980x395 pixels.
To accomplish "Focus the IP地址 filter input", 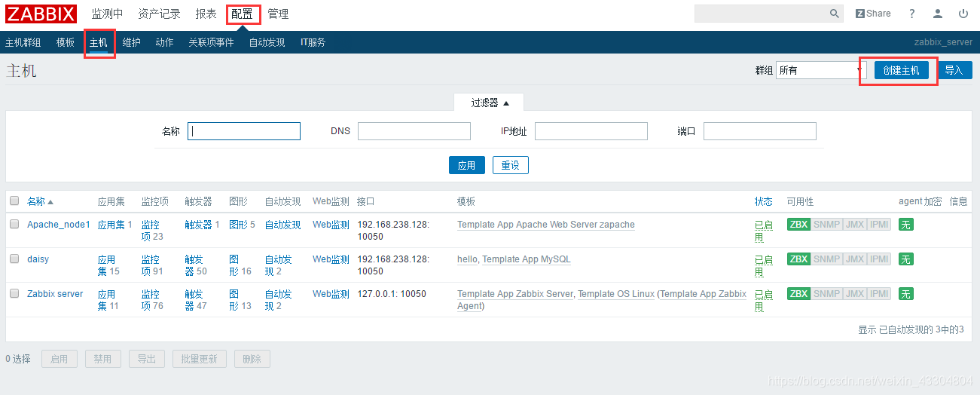I will pos(591,131).
